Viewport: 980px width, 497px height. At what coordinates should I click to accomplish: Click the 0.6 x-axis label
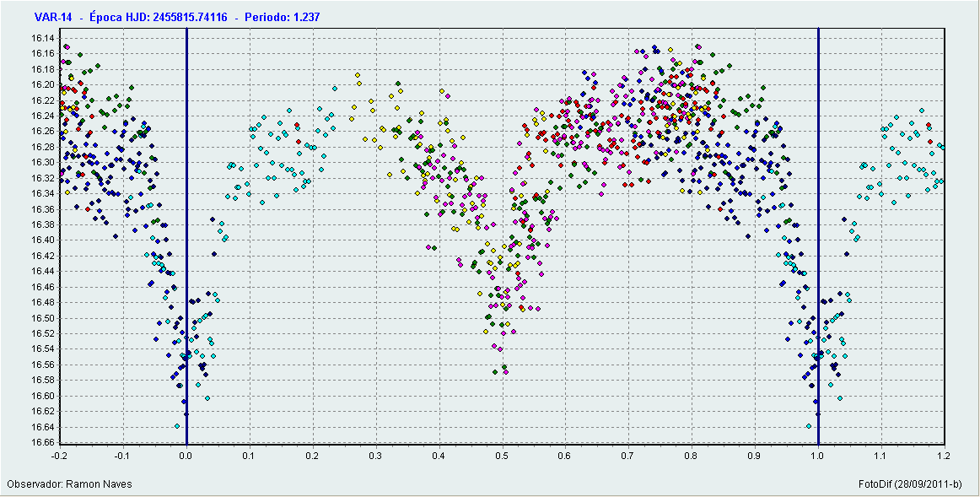[x=565, y=456]
